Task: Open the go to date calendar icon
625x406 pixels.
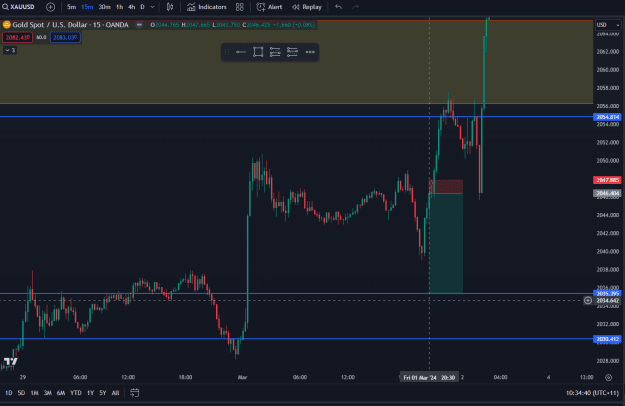Action: [x=135, y=393]
